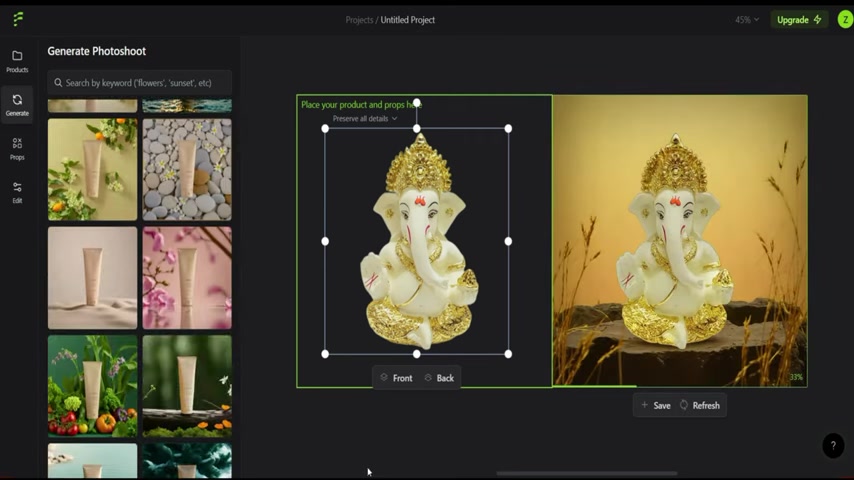This screenshot has width=854, height=480.
Task: Click the Save plus icon
Action: point(644,405)
